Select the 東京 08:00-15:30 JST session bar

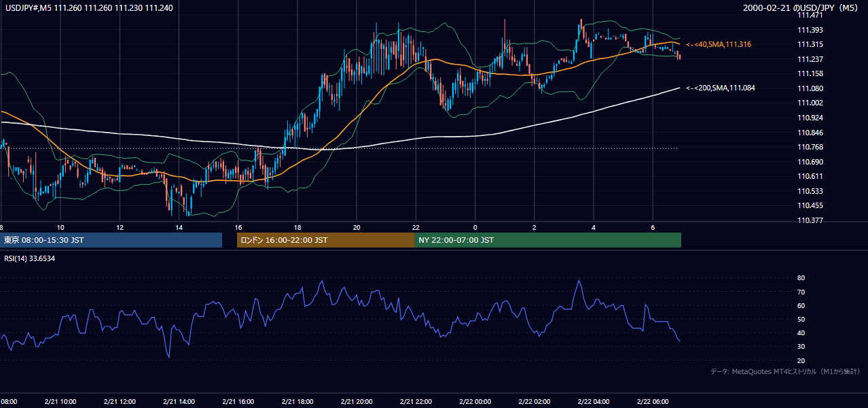pos(111,240)
